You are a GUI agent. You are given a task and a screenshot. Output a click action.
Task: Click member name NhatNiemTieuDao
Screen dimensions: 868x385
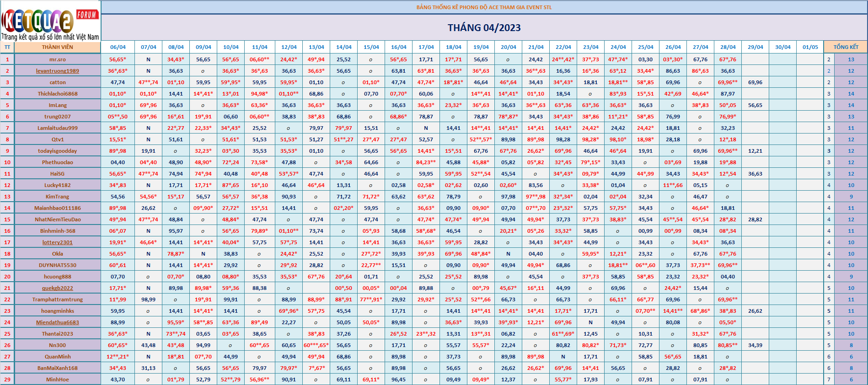(x=58, y=219)
